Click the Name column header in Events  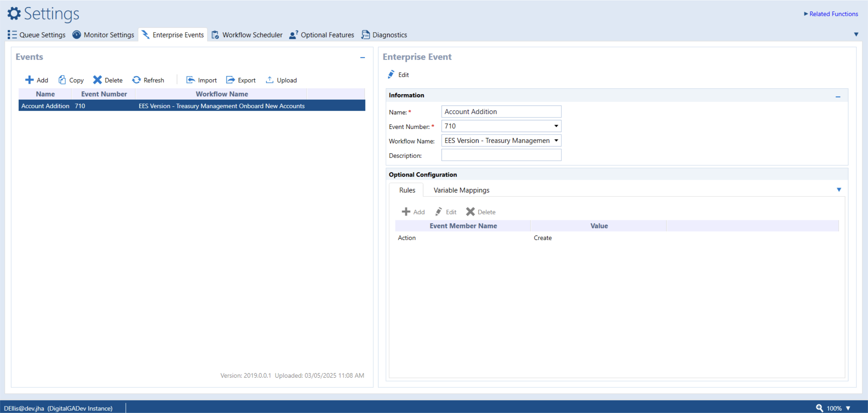pyautogui.click(x=45, y=94)
